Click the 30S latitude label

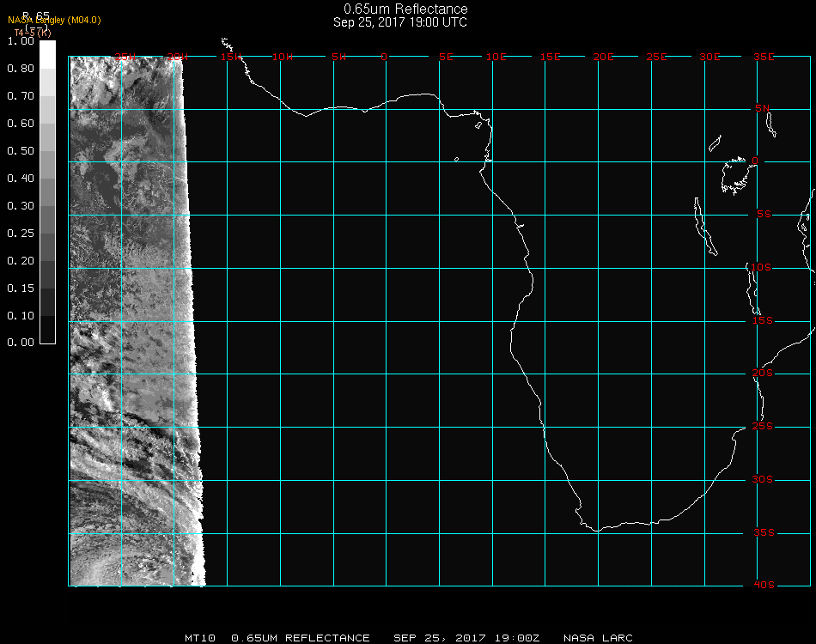(x=764, y=480)
